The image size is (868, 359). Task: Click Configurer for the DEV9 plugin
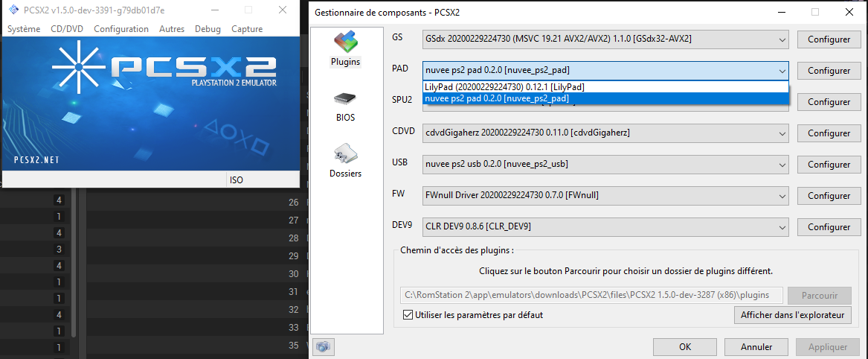coord(829,227)
